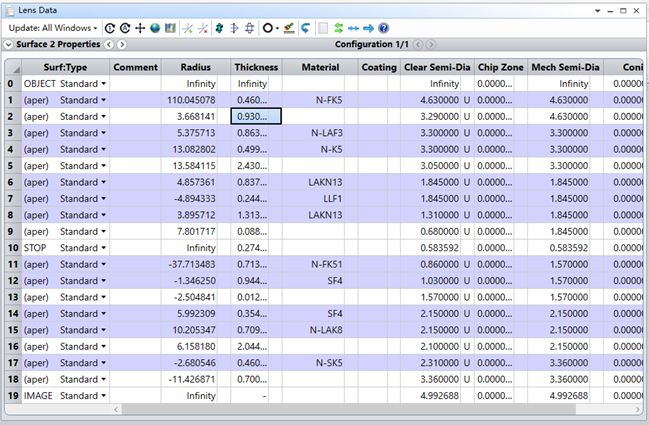Open aperture circle tool dropdown arrow
Viewport: 649px width, 425px height.
[278, 28]
